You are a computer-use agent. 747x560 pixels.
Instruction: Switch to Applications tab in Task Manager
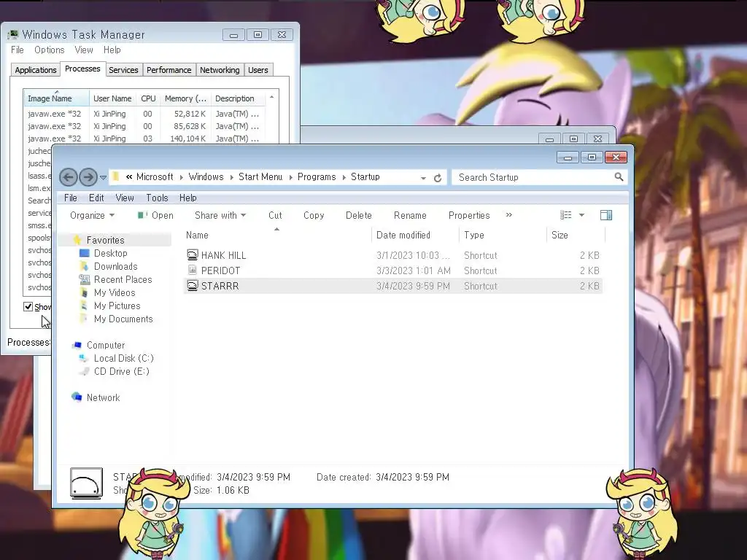click(35, 70)
